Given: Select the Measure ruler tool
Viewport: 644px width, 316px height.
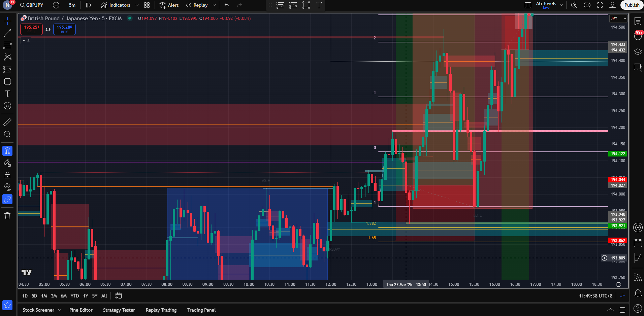Looking at the screenshot, I should (7, 122).
